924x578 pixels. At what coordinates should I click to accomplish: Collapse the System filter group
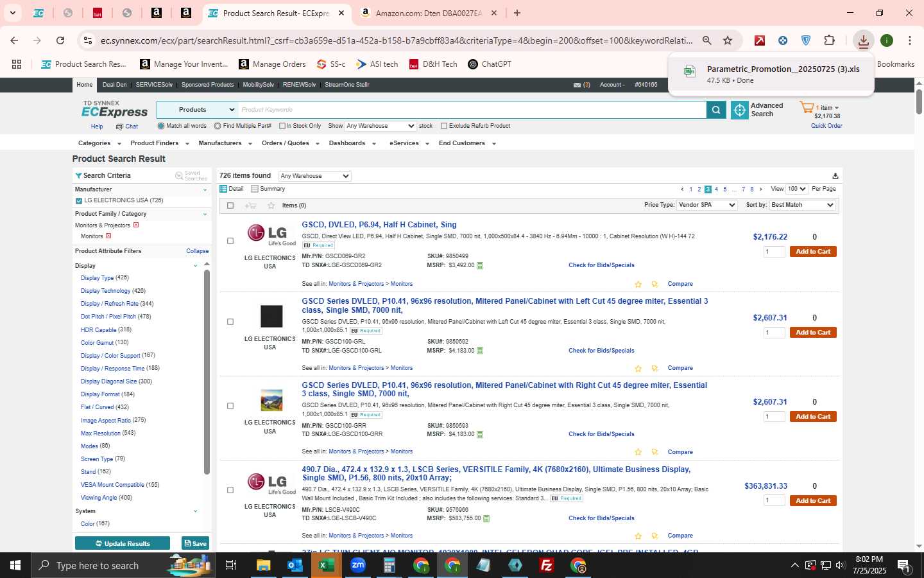[195, 511]
